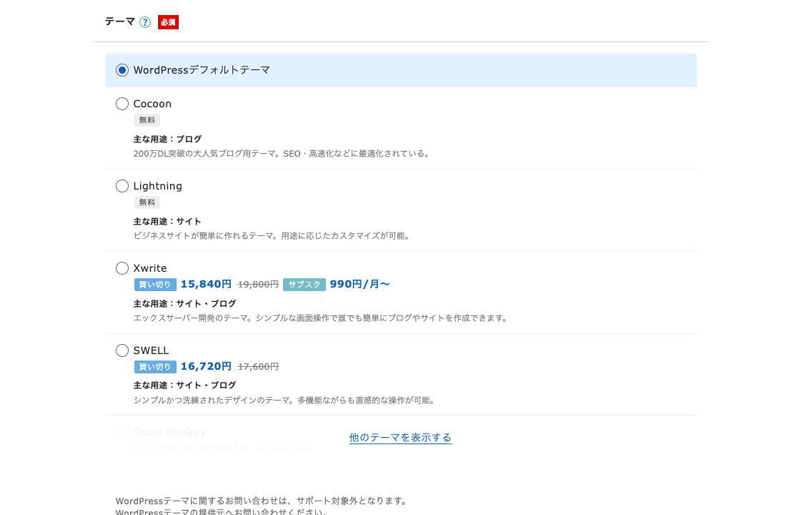Image resolution: width=812 pixels, height=515 pixels.
Task: Select the WordPressデフォルトテーマ radio button
Action: (x=122, y=70)
